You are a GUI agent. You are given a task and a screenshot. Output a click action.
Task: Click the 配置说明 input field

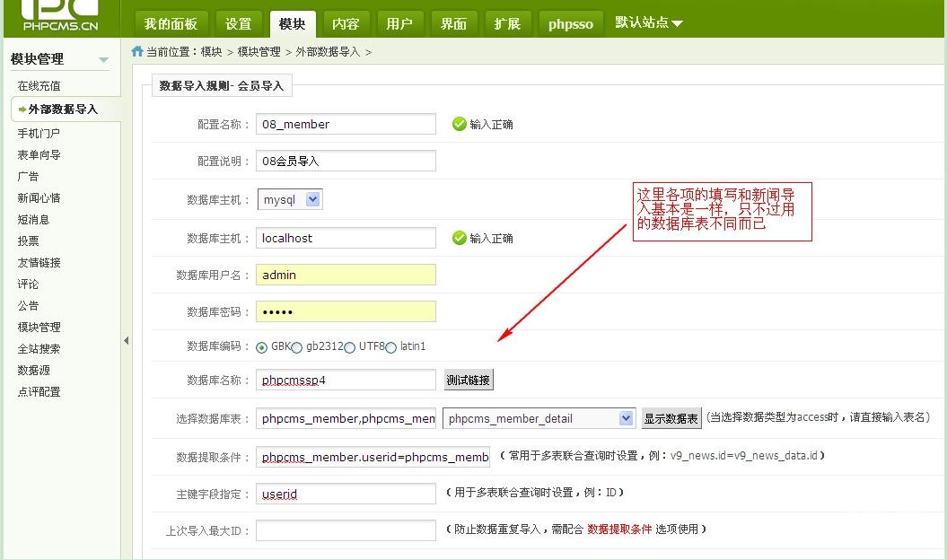click(346, 161)
